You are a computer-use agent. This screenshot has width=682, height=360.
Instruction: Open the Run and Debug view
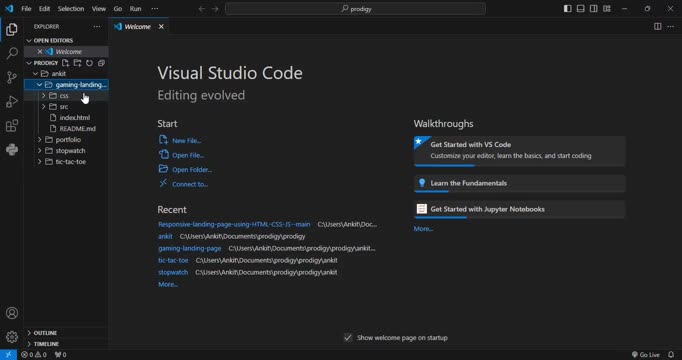[x=12, y=101]
